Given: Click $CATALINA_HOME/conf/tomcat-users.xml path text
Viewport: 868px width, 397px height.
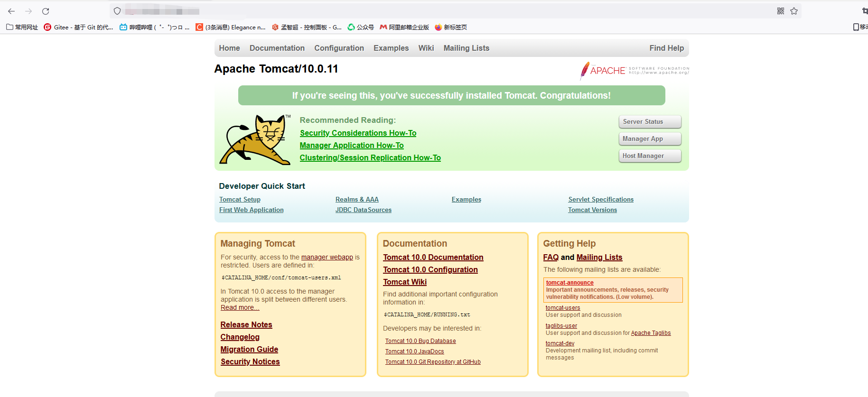Looking at the screenshot, I should [281, 278].
